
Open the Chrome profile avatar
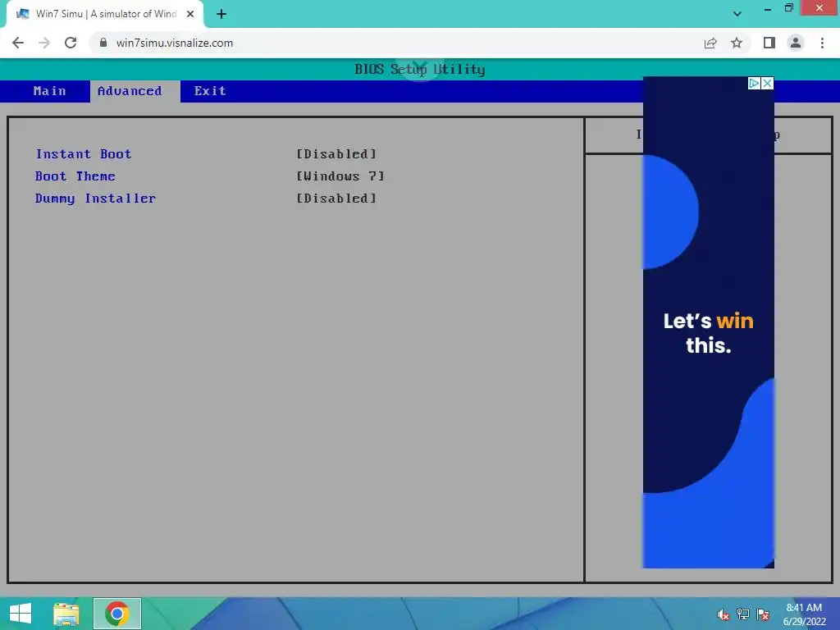[796, 43]
